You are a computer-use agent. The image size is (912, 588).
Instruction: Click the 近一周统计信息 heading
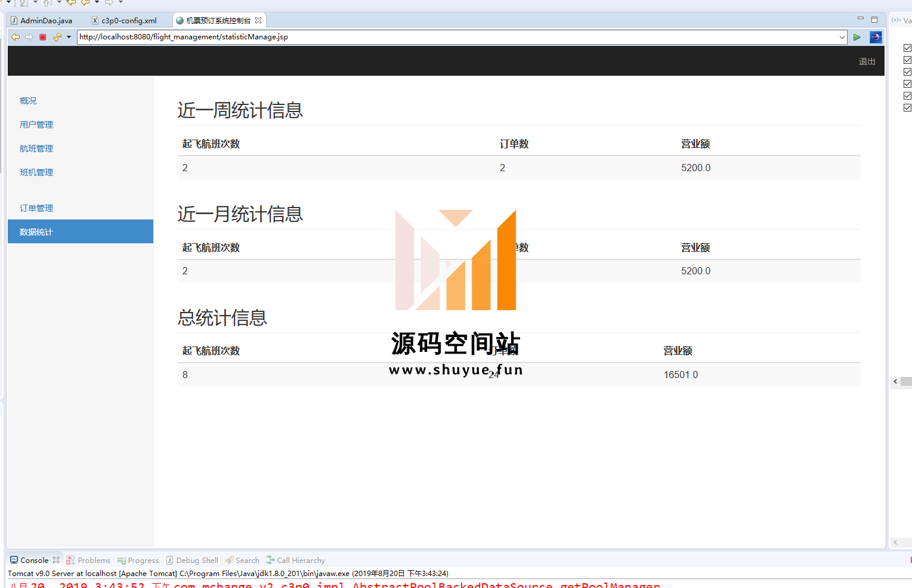point(240,110)
